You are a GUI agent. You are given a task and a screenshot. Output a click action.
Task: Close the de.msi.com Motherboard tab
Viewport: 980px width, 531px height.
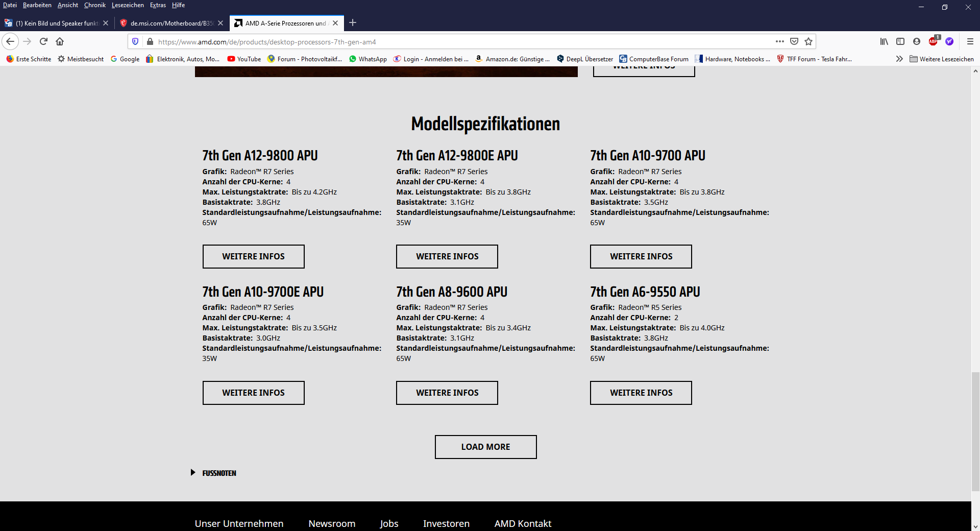pos(220,23)
